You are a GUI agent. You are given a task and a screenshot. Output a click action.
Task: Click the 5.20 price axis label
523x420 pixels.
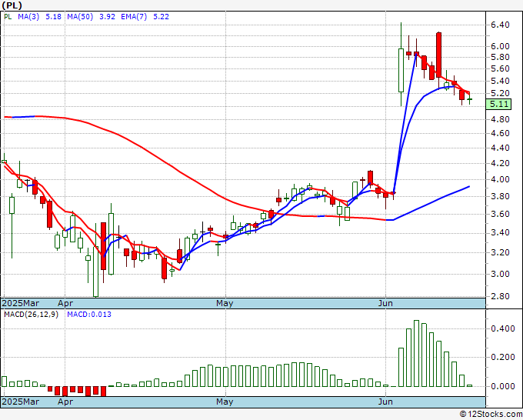pyautogui.click(x=500, y=93)
